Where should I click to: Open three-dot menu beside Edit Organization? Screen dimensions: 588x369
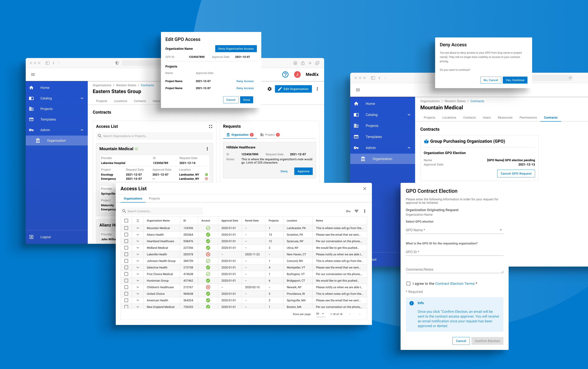coord(317,89)
